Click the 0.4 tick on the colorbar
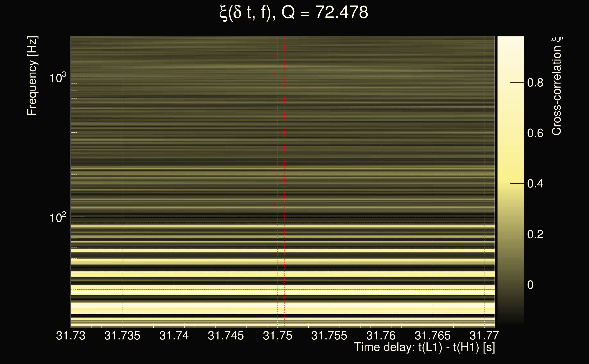 point(535,184)
